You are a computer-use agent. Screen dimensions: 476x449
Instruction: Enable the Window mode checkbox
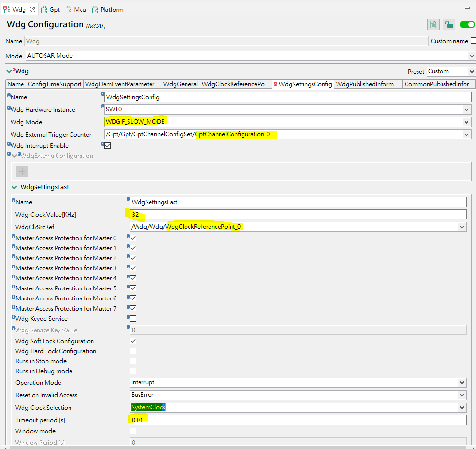133,431
